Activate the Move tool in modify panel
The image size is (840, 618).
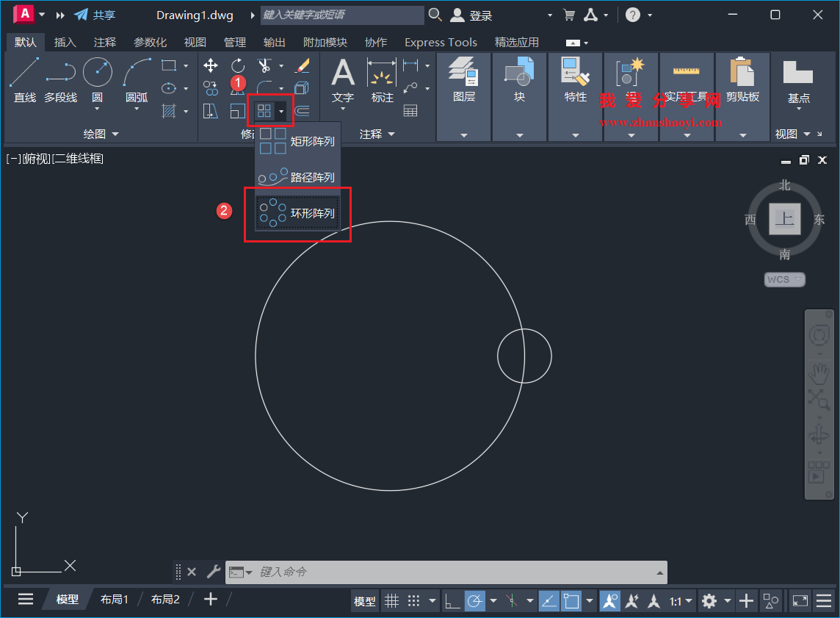click(x=210, y=65)
